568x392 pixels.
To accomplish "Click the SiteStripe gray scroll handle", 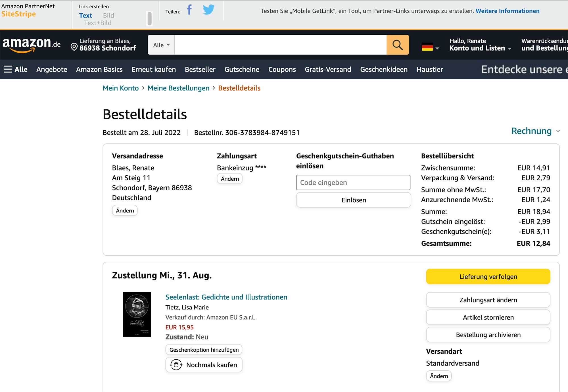I will click(x=149, y=19).
